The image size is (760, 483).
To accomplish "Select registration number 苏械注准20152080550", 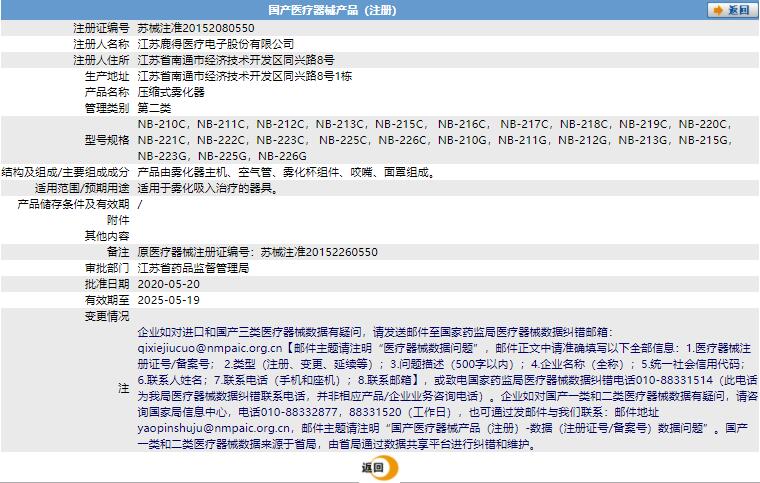I will (196, 28).
